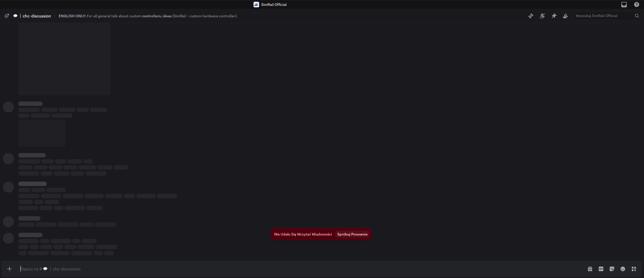644x278 pixels.
Task: Open the gift Nitro icon
Action: pyautogui.click(x=590, y=269)
